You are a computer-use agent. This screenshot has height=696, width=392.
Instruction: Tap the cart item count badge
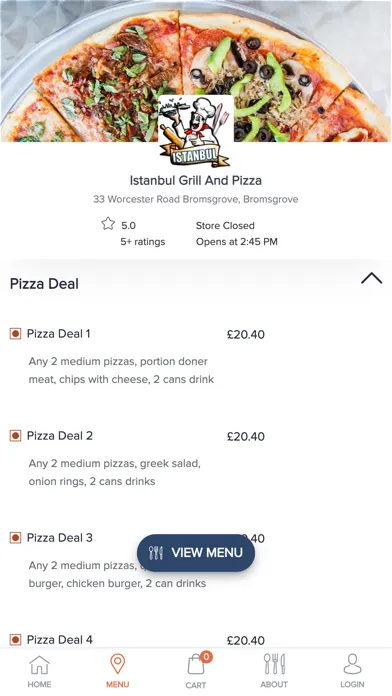tap(206, 656)
